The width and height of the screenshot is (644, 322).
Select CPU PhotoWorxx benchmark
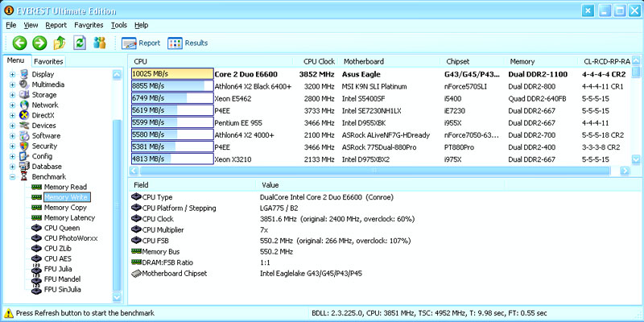pos(71,238)
